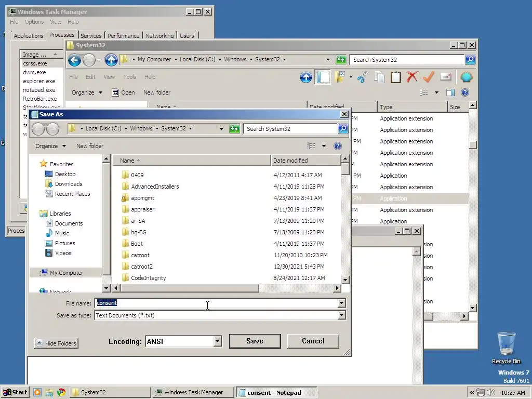Toggle Hide Folders in Save As dialog
The width and height of the screenshot is (532, 399).
(56, 343)
